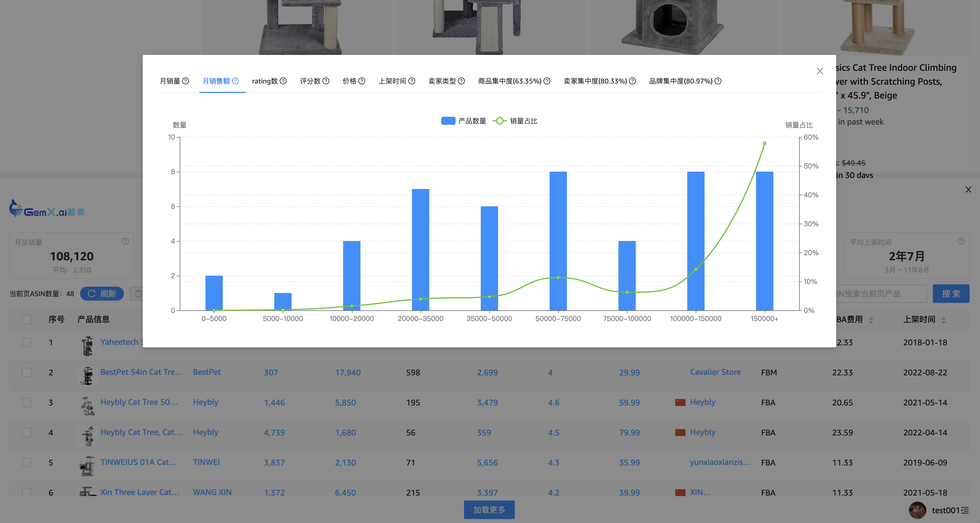Click help icon in 平均上架时间 card
The height and width of the screenshot is (523, 980).
pyautogui.click(x=961, y=241)
